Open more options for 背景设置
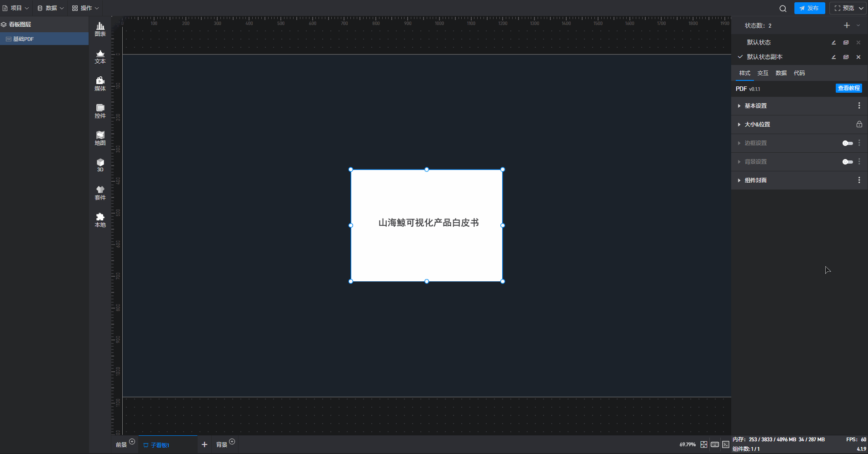The width and height of the screenshot is (868, 454). tap(859, 161)
